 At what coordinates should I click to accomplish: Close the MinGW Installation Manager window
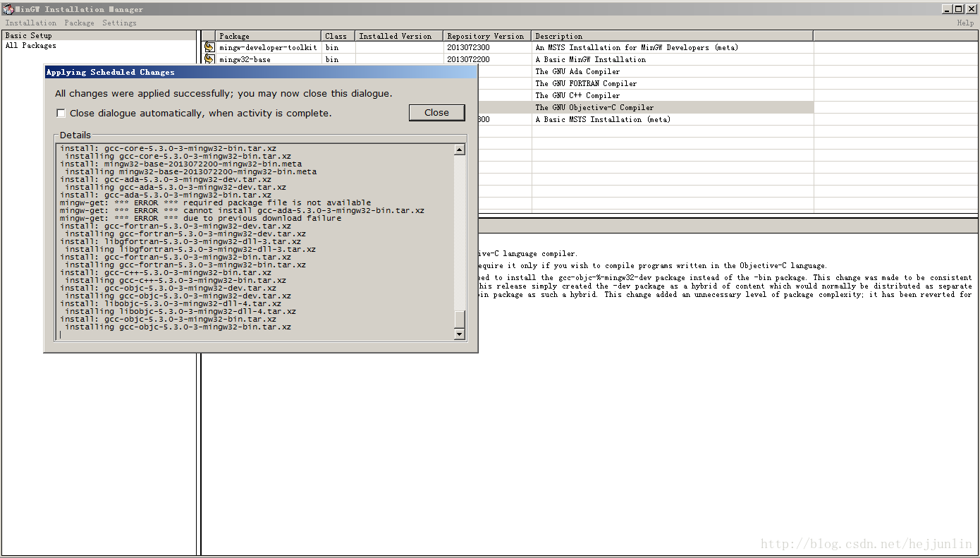[x=972, y=9]
